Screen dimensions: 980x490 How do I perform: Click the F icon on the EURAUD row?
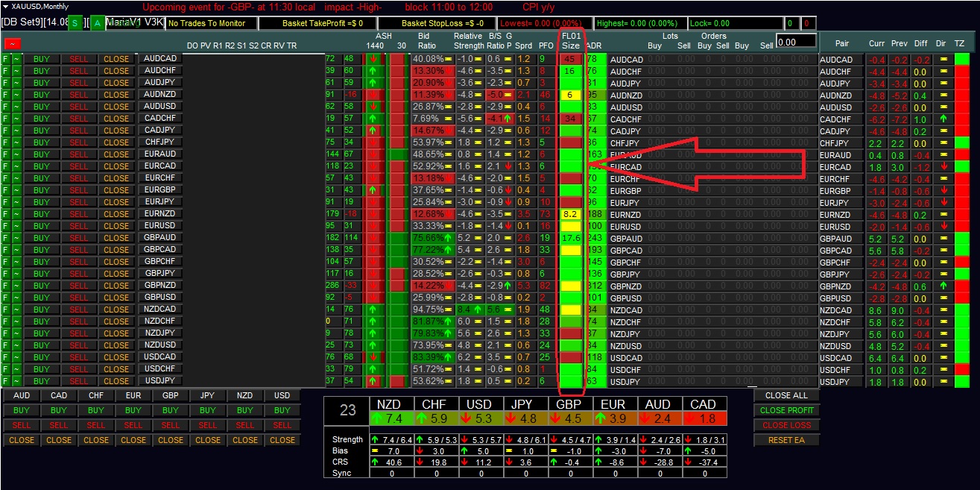click(x=6, y=154)
